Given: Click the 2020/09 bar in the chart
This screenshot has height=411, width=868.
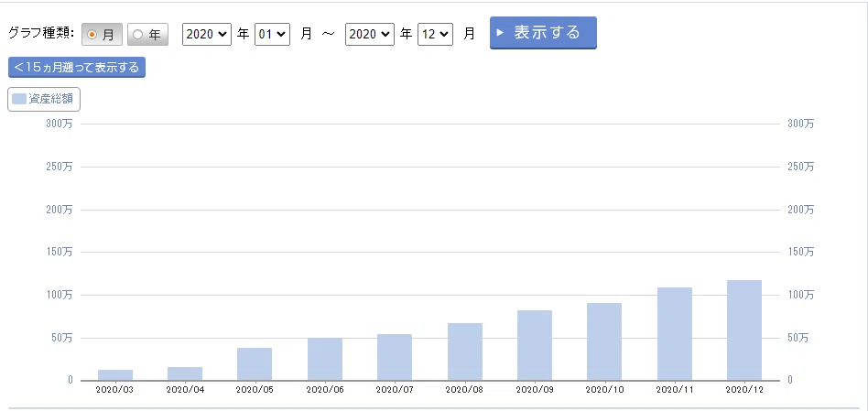Looking at the screenshot, I should (x=535, y=345).
